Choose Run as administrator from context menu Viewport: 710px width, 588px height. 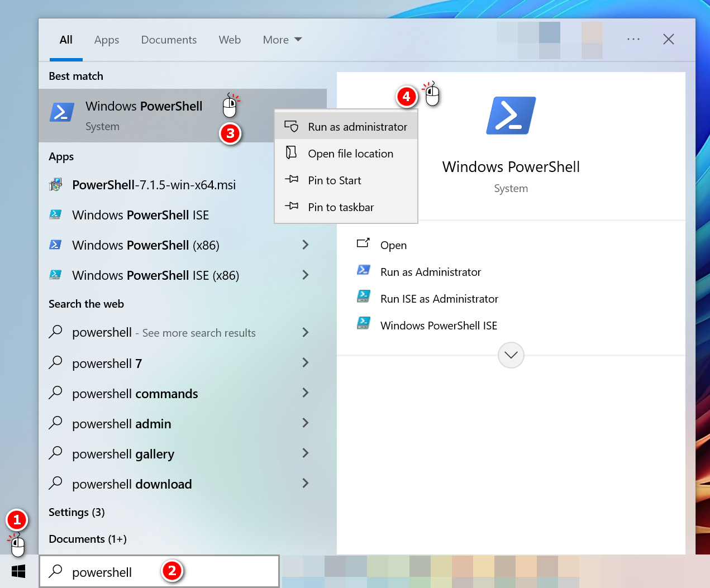[x=357, y=127]
